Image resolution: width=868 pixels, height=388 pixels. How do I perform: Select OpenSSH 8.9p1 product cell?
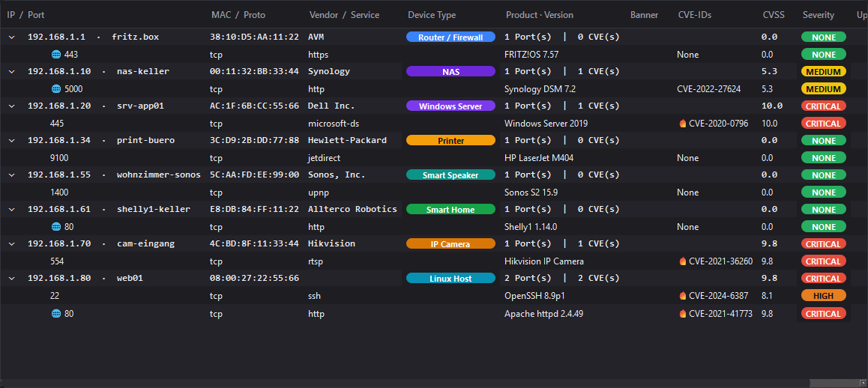tap(533, 296)
